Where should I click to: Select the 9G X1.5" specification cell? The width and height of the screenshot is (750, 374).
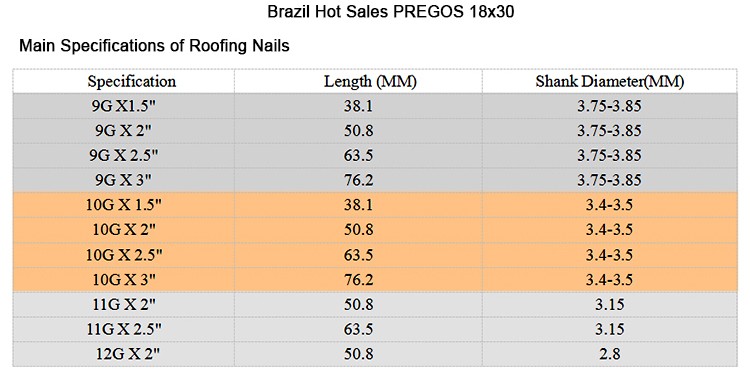tap(124, 106)
